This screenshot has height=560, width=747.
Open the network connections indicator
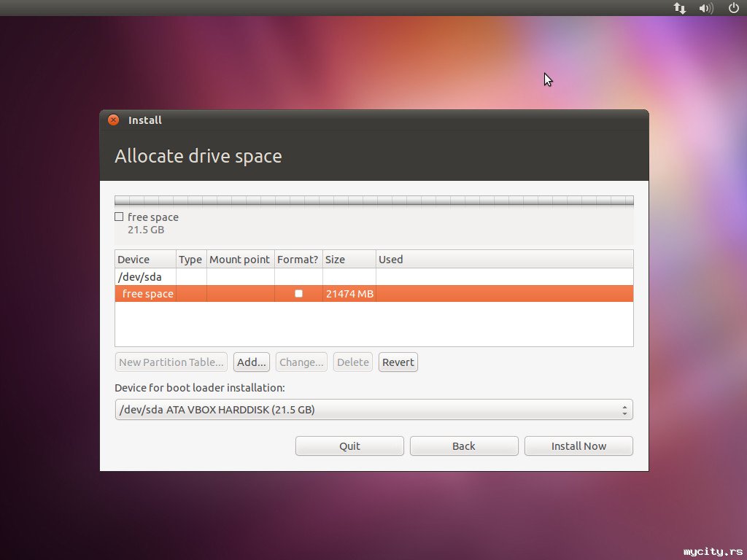(x=680, y=8)
